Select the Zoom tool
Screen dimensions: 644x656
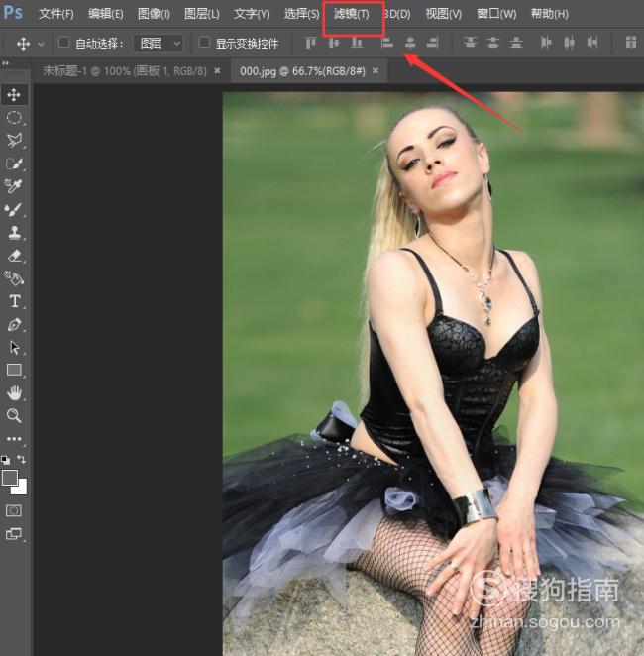pos(14,415)
